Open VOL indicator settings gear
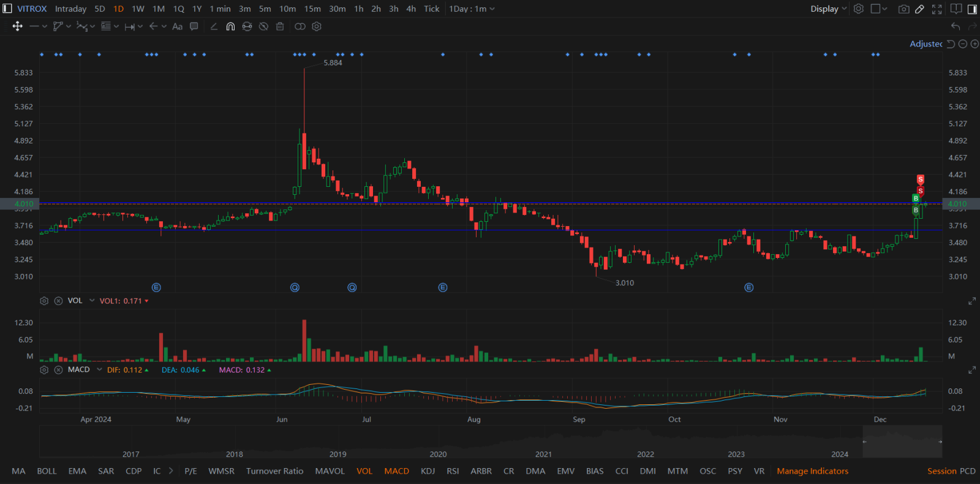Viewport: 980px width, 484px height. (44, 301)
